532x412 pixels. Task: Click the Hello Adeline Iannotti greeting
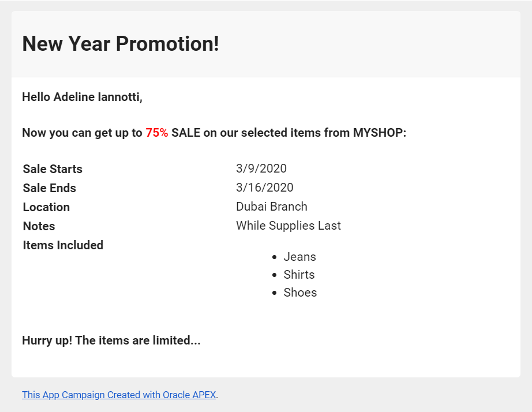point(82,97)
